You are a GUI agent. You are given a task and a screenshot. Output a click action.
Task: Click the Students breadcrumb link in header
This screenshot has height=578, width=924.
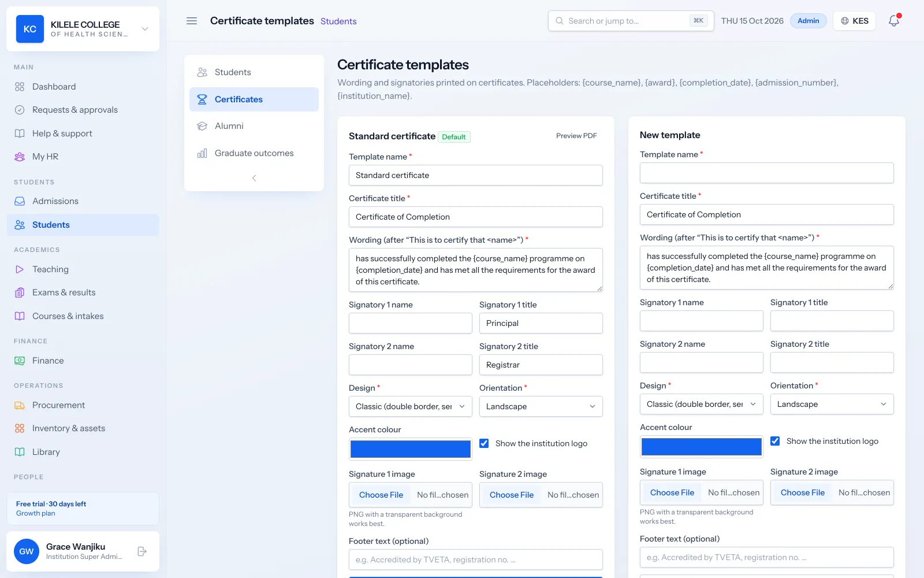338,21
